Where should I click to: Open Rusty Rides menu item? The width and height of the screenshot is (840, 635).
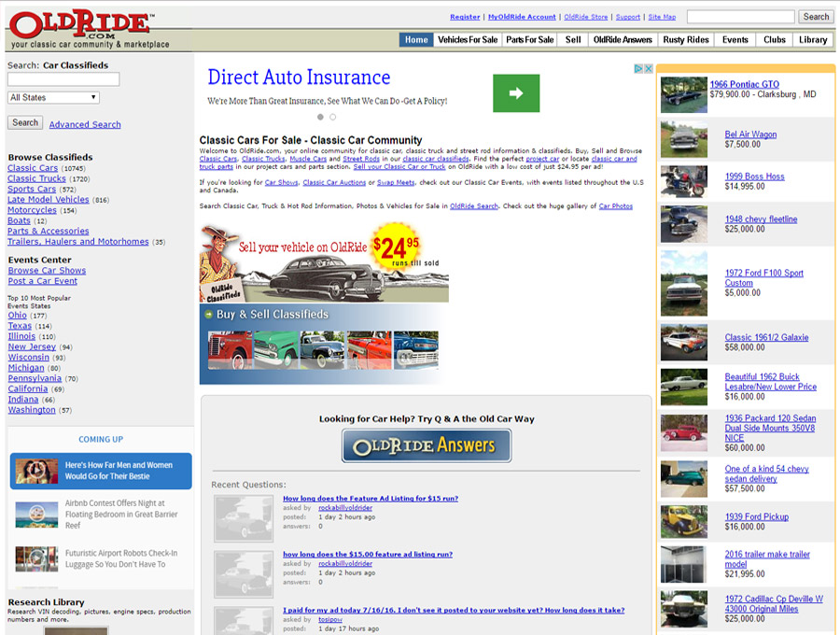tap(686, 39)
